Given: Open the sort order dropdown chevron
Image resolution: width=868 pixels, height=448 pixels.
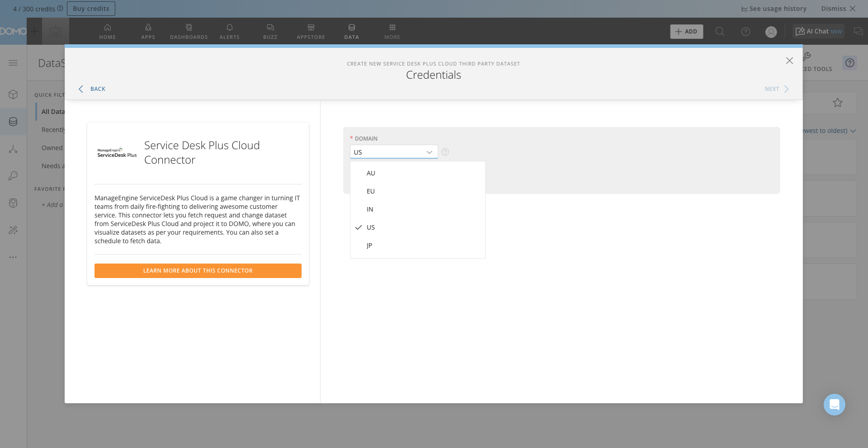Looking at the screenshot, I should 853,131.
